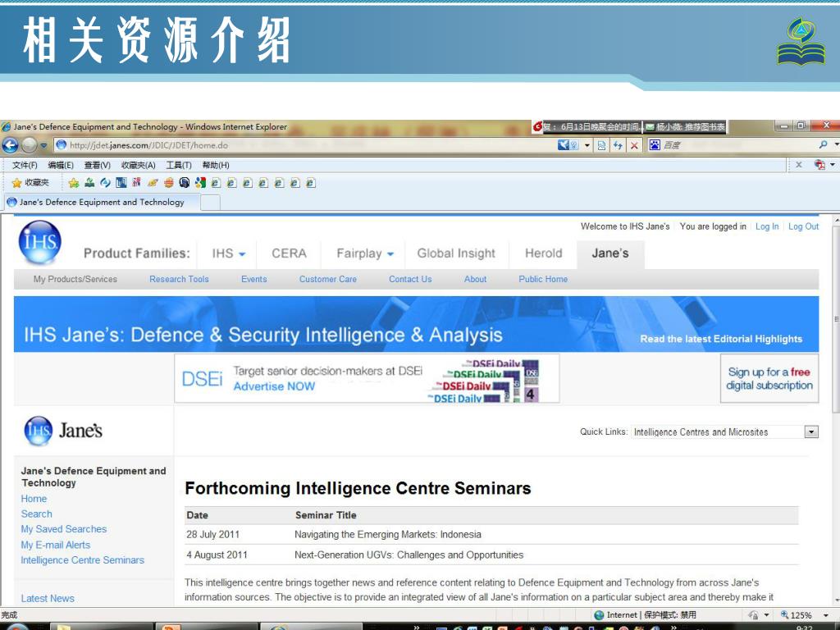
Task: Click the greyed forward navigation button
Action: 30,144
